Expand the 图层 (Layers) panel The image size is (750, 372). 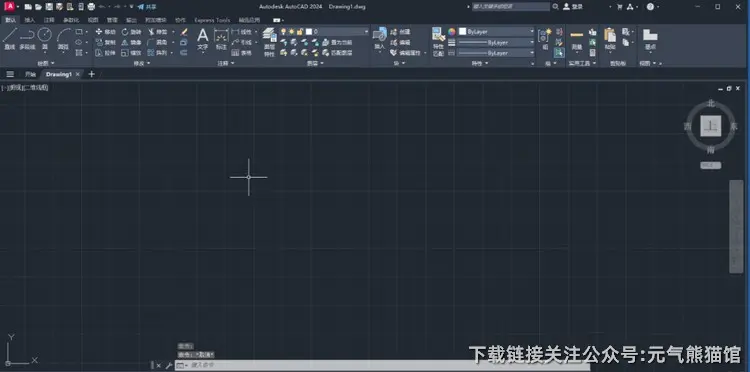click(314, 63)
